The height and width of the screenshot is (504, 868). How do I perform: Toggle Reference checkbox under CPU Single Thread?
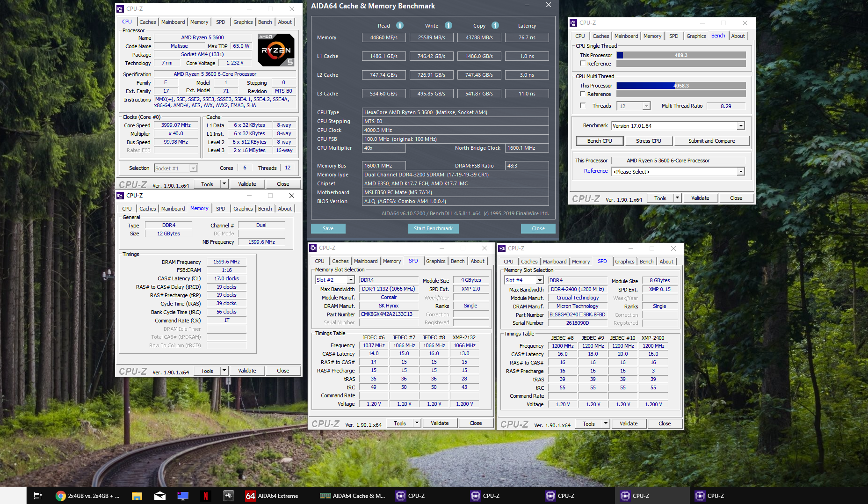(x=583, y=64)
